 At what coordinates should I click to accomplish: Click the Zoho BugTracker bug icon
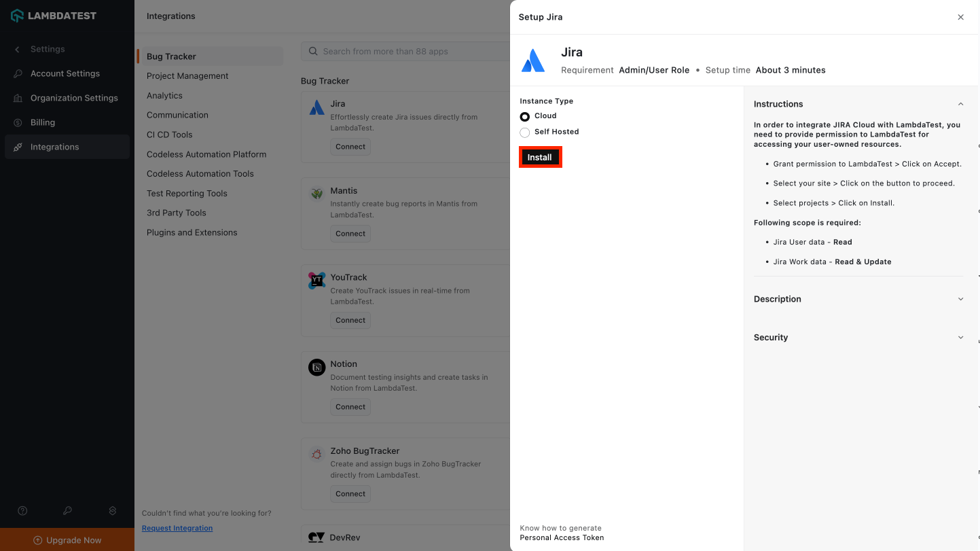point(316,454)
